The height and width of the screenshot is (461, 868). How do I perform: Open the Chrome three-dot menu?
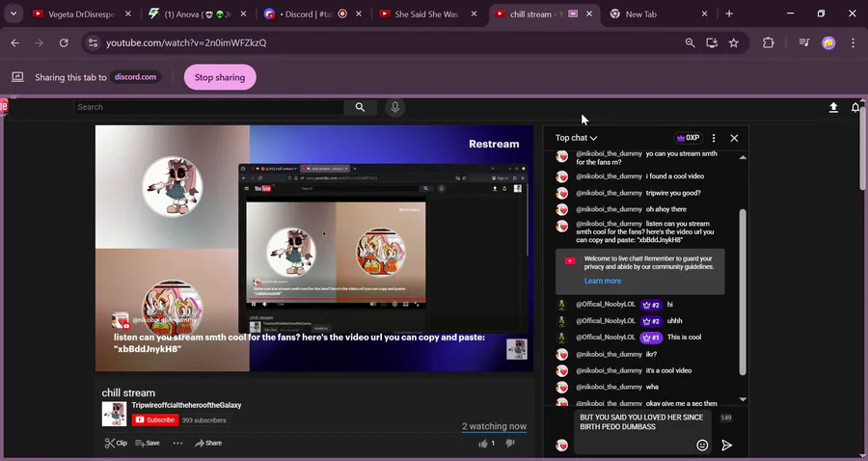coord(854,42)
